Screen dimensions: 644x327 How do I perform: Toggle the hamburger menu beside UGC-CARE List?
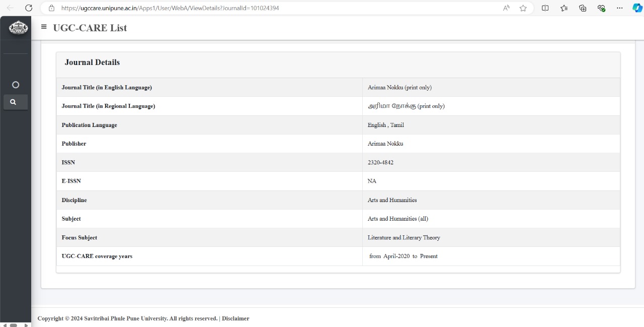[44, 27]
